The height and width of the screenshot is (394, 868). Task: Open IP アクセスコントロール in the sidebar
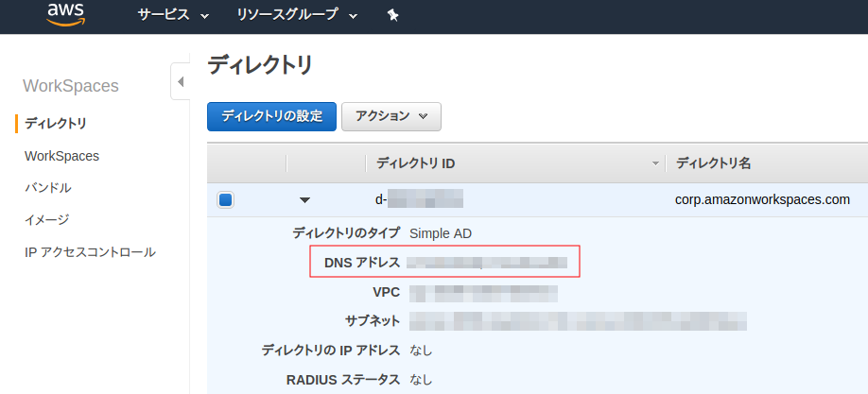(x=90, y=252)
